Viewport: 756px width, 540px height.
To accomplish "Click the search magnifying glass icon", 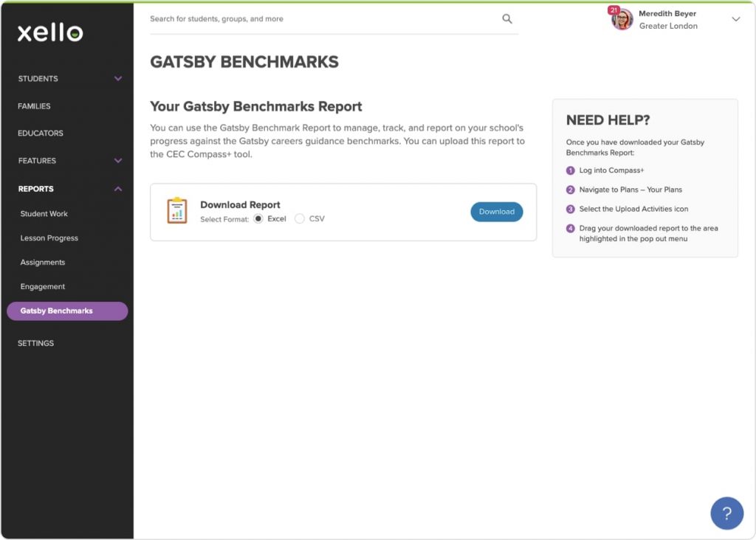I will (506, 18).
